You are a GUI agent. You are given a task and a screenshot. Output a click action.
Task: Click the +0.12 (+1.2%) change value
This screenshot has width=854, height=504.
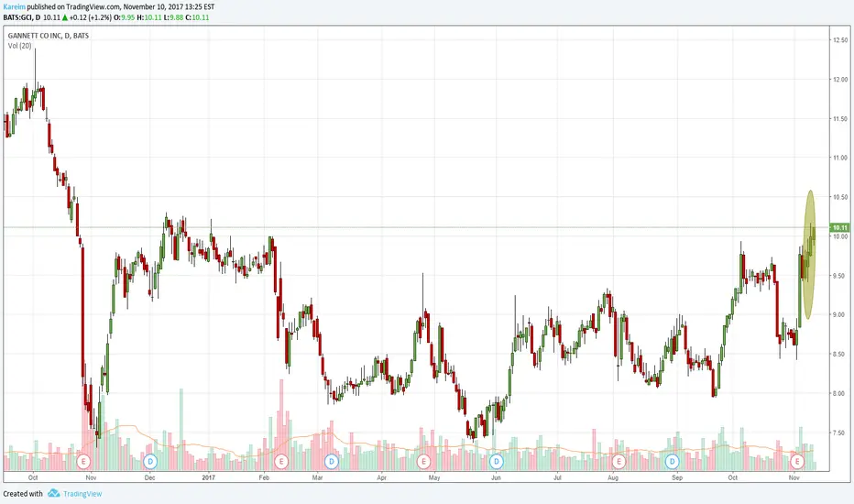(91, 17)
